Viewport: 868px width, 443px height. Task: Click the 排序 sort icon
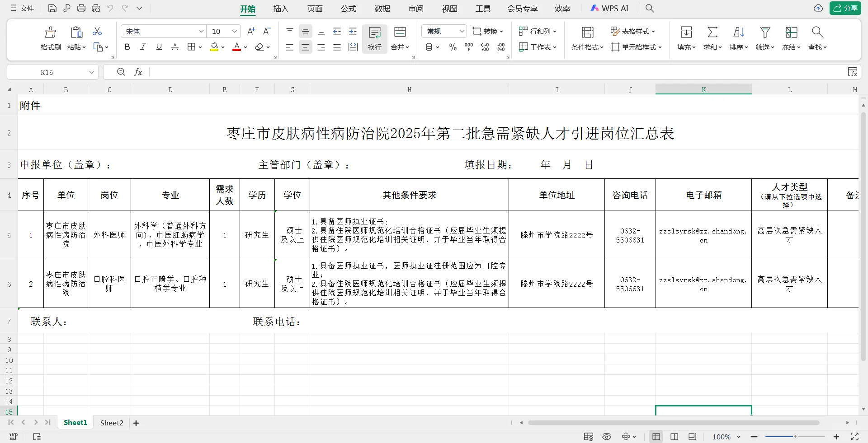[738, 38]
